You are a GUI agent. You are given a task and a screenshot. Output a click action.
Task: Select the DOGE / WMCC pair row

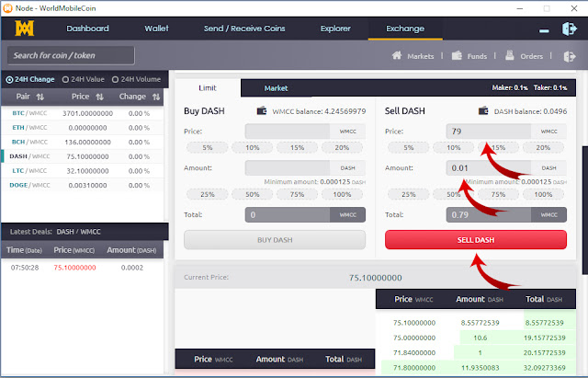[82, 185]
